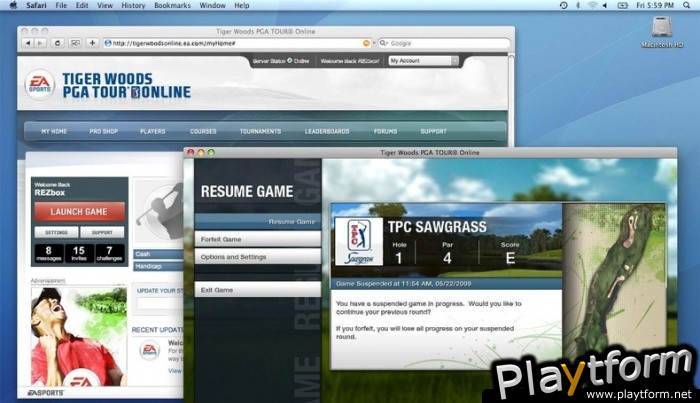Click the orange RSS/snapback icon in address bar

pos(366,43)
